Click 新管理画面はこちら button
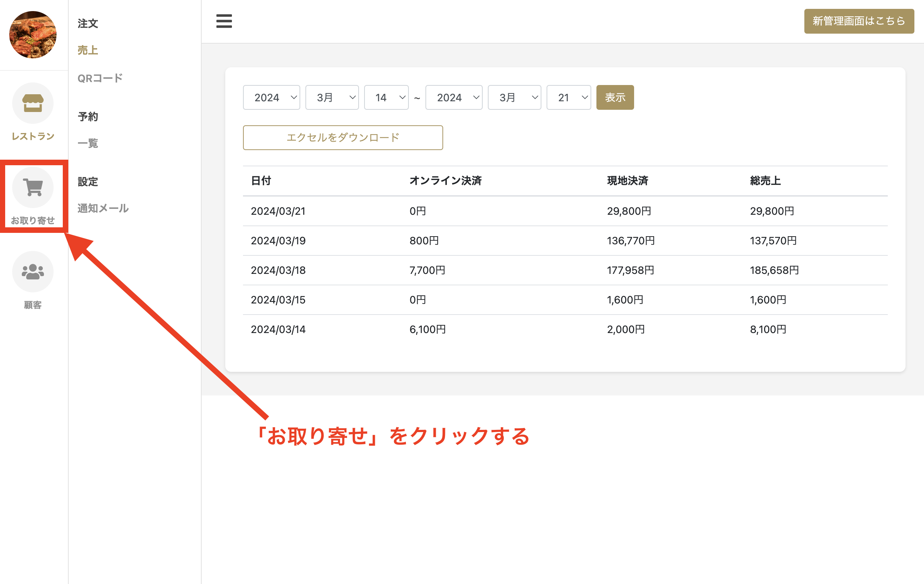Screen dimensions: 924x584 pos(859,21)
